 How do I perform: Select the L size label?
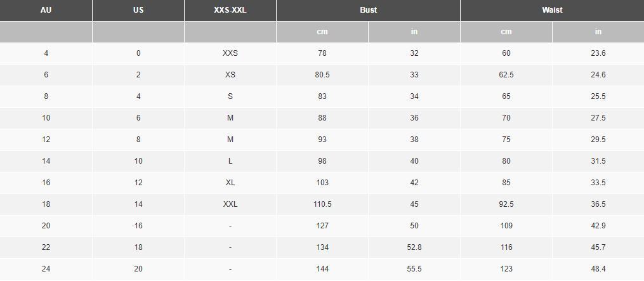[x=230, y=161]
